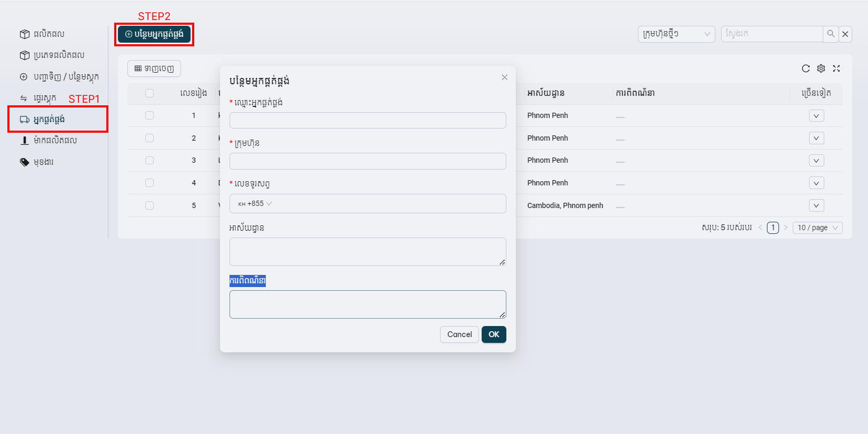
Task: Click the Cancel button
Action: point(459,334)
